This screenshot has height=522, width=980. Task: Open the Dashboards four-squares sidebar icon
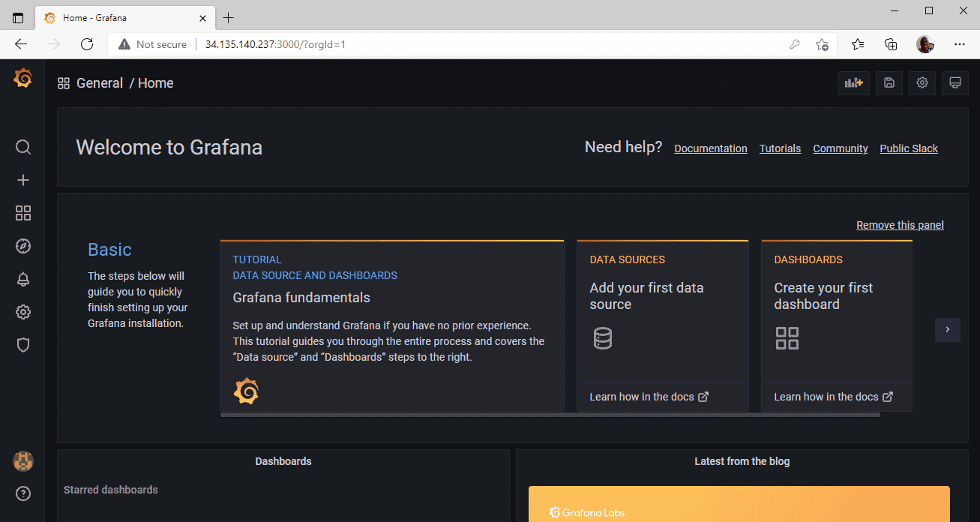click(23, 213)
